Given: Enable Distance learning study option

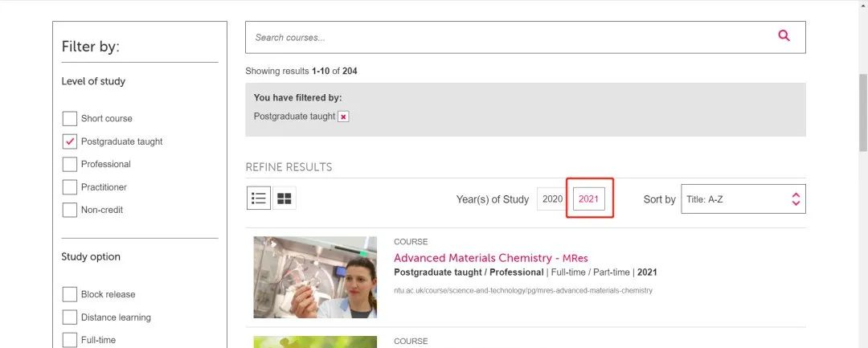Looking at the screenshot, I should (x=70, y=317).
